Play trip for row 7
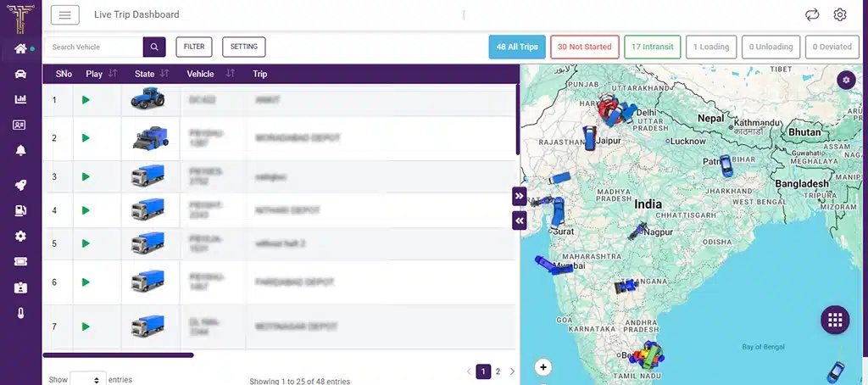 [x=86, y=326]
